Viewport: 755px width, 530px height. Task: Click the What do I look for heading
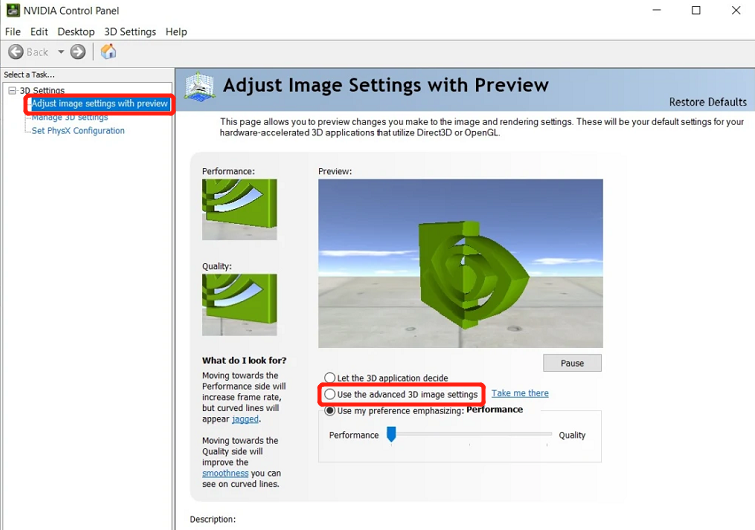point(244,360)
